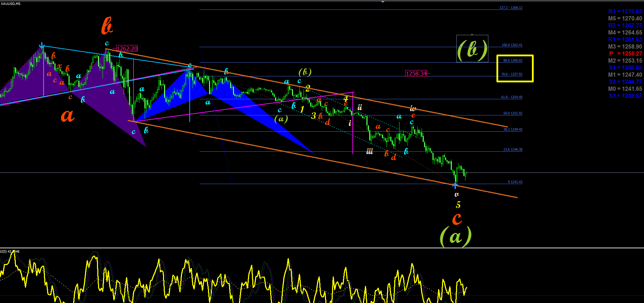Click the big green (a) label at bottom
The height and width of the screenshot is (303, 644).
coord(456,236)
